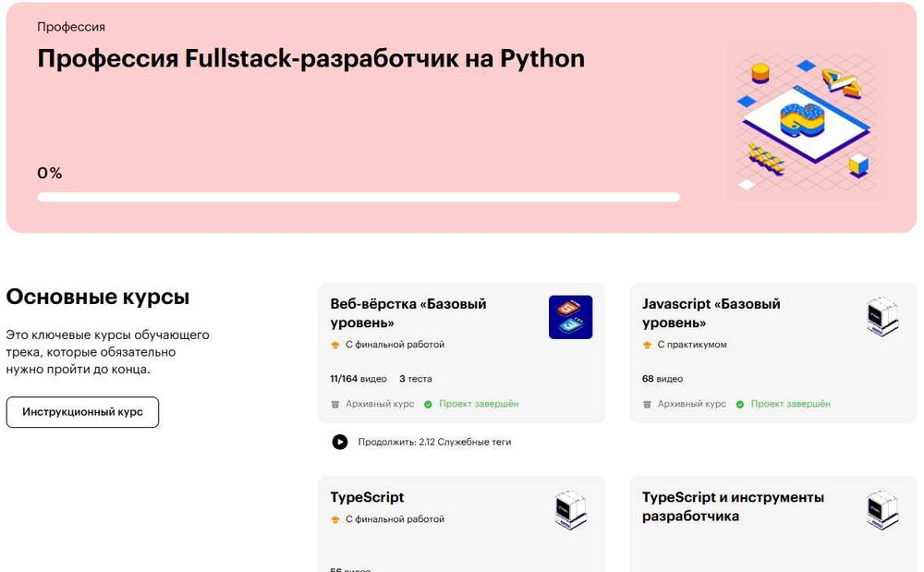Click graduation cap icon on TypeScript card
The image size is (924, 572).
(335, 519)
